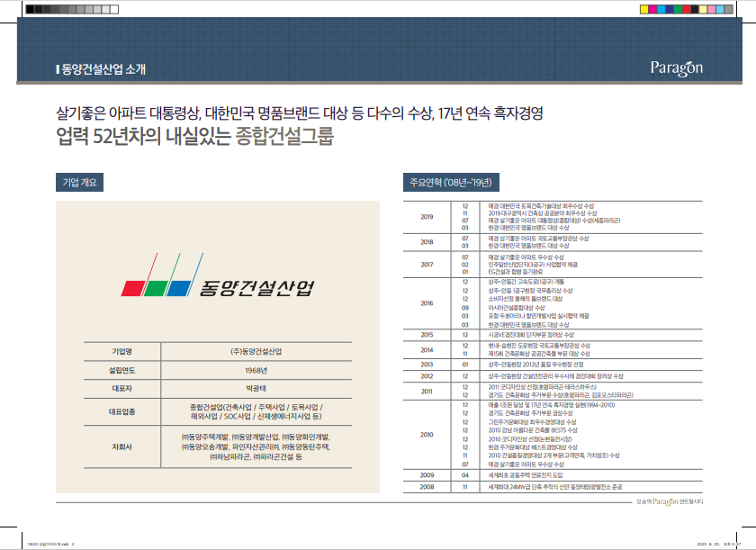Click '상주~안동현장 2012년 품질 우수현장 선정' entry
Viewport: 756px width, 550px height.
(x=535, y=365)
